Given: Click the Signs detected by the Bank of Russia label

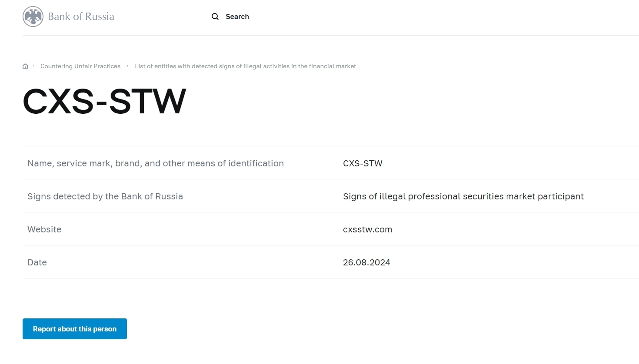Looking at the screenshot, I should (105, 196).
